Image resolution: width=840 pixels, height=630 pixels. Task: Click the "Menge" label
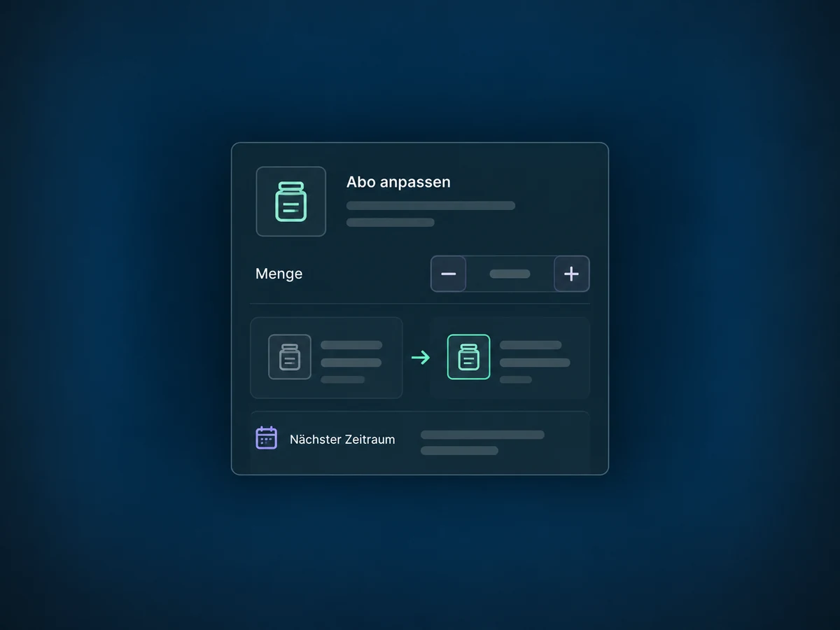pos(279,274)
